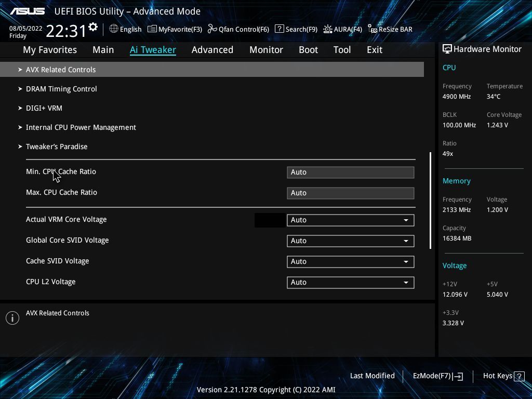Expand AVX Related Controls submenu
532x399 pixels.
[x=212, y=70]
